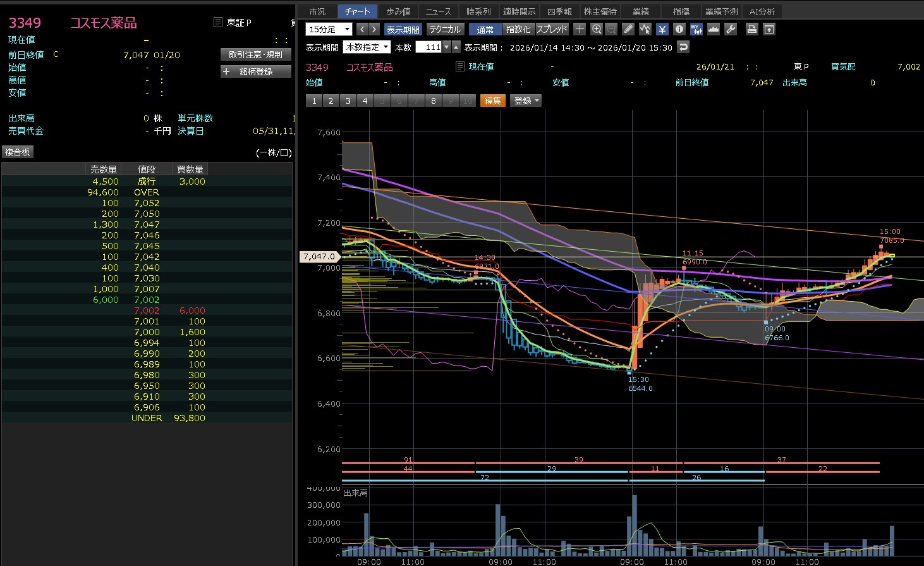Expand the 登録 register dropdown
The image size is (924, 566).
pos(526,101)
